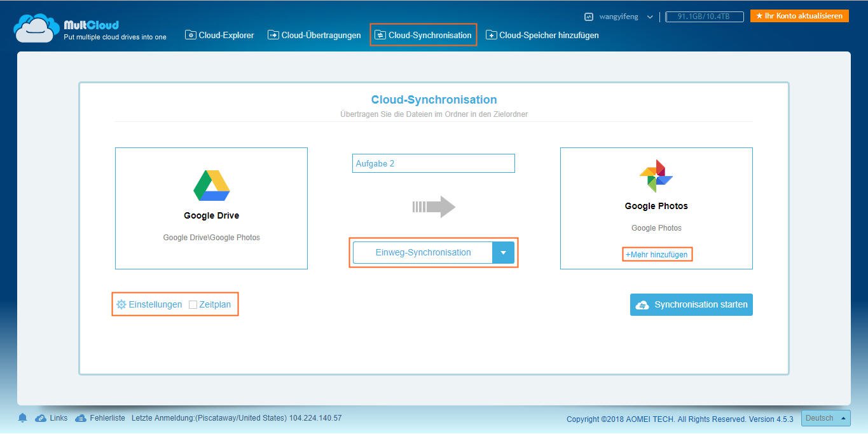868x434 pixels.
Task: Click the notification bell icon
Action: pyautogui.click(x=23, y=417)
